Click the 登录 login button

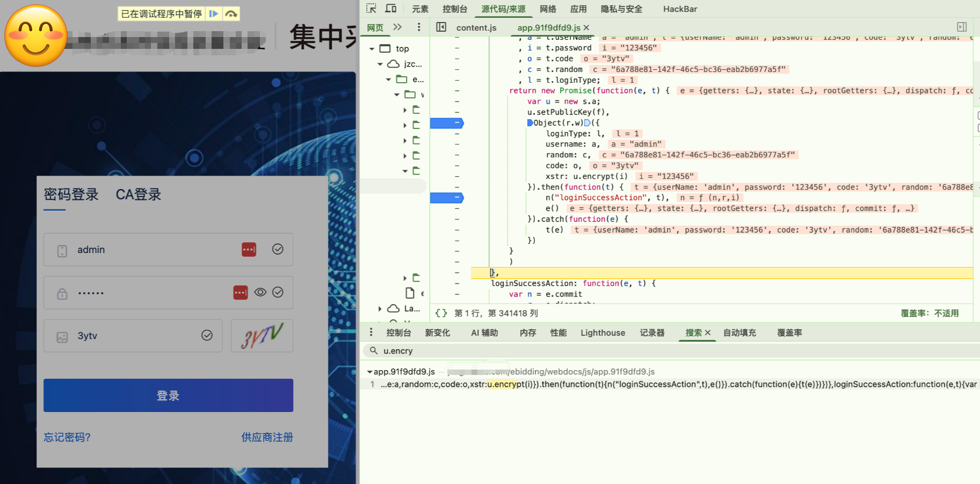[168, 395]
